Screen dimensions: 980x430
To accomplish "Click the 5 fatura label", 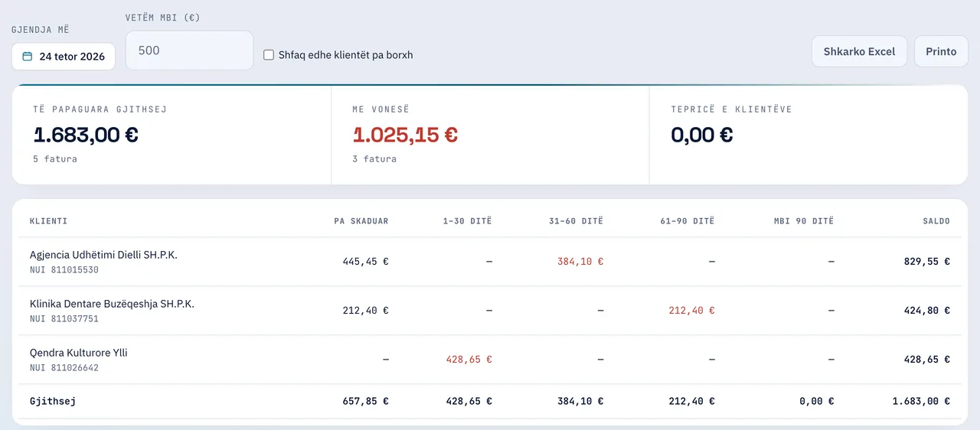I will tap(55, 159).
